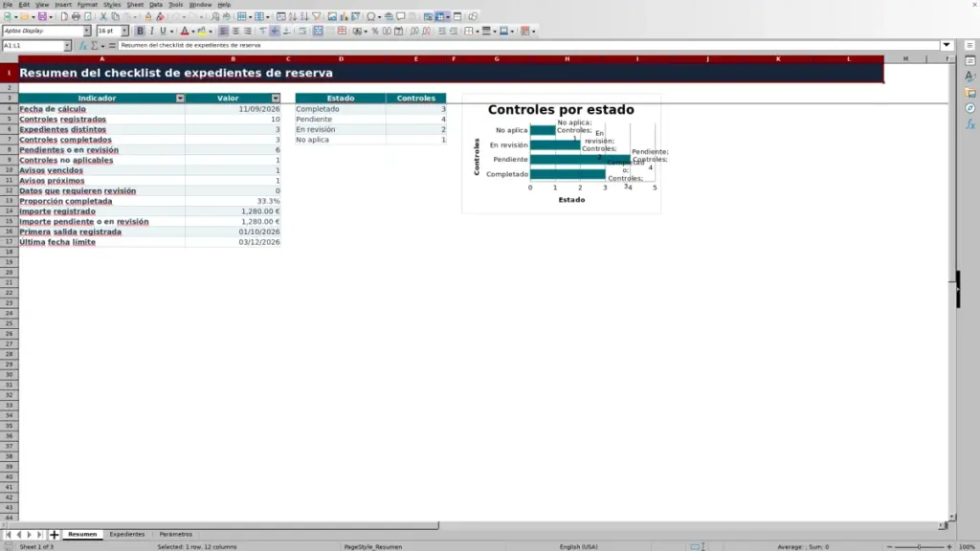980x551 pixels.
Task: Toggle Align Left for the cell
Action: point(223,31)
